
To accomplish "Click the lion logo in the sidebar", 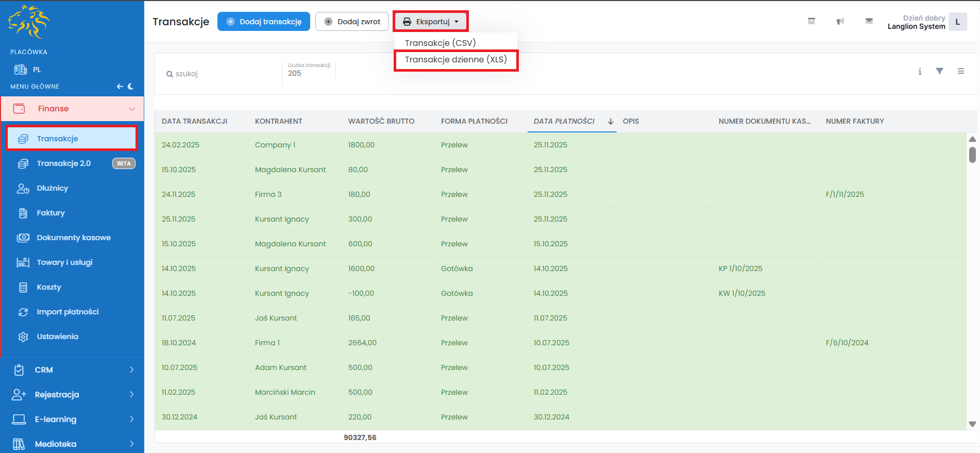I will (x=29, y=22).
